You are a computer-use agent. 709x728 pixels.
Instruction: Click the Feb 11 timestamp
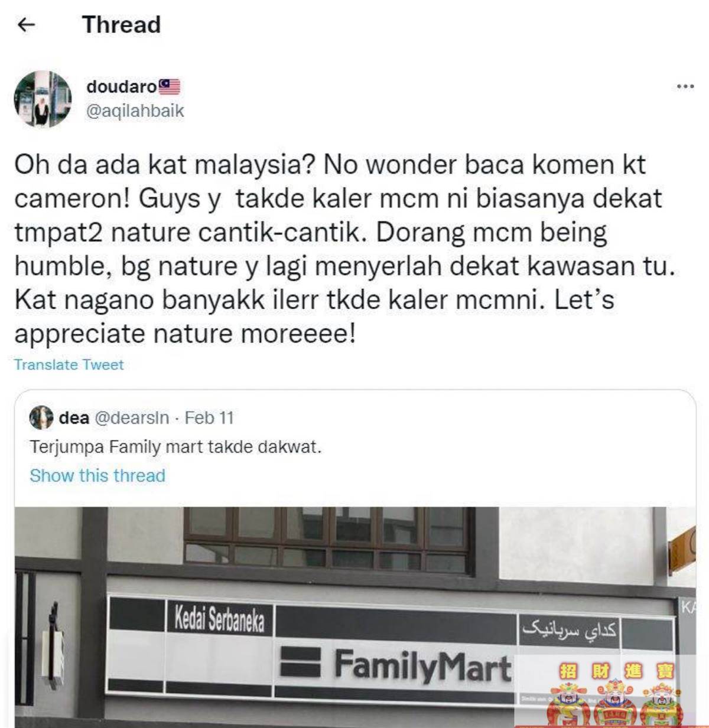209,418
